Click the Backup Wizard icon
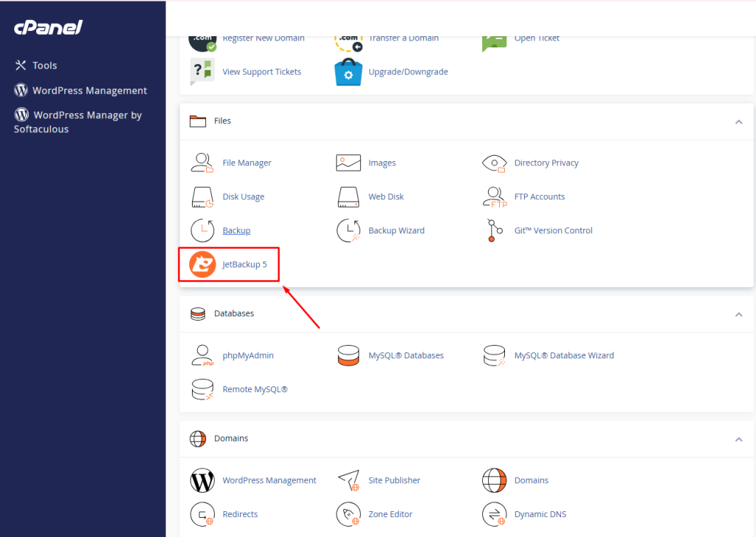 click(x=348, y=230)
